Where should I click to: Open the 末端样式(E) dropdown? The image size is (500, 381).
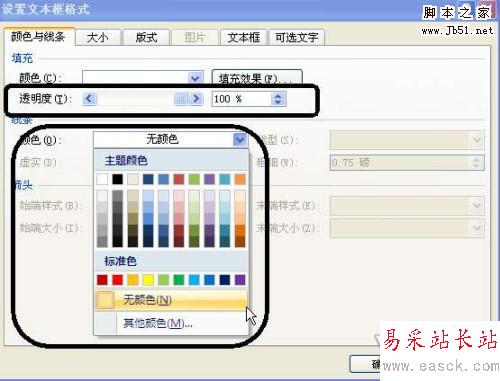(x=407, y=206)
